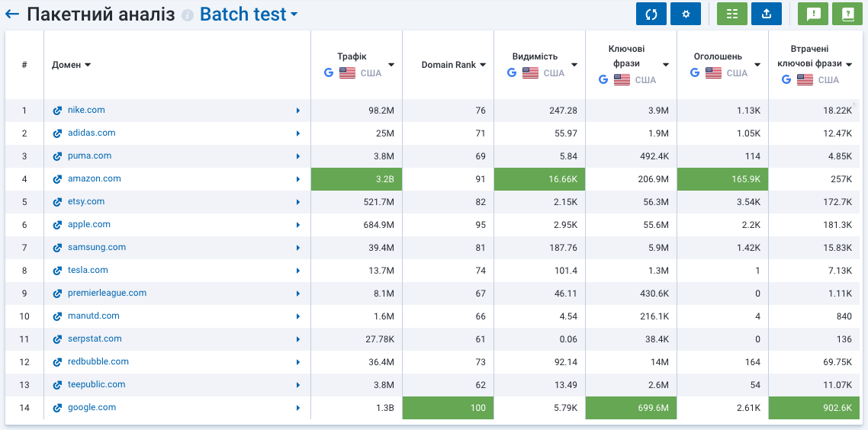Click the back arrow beside Пакетний аналіз
The height and width of the screenshot is (430, 868).
[12, 14]
